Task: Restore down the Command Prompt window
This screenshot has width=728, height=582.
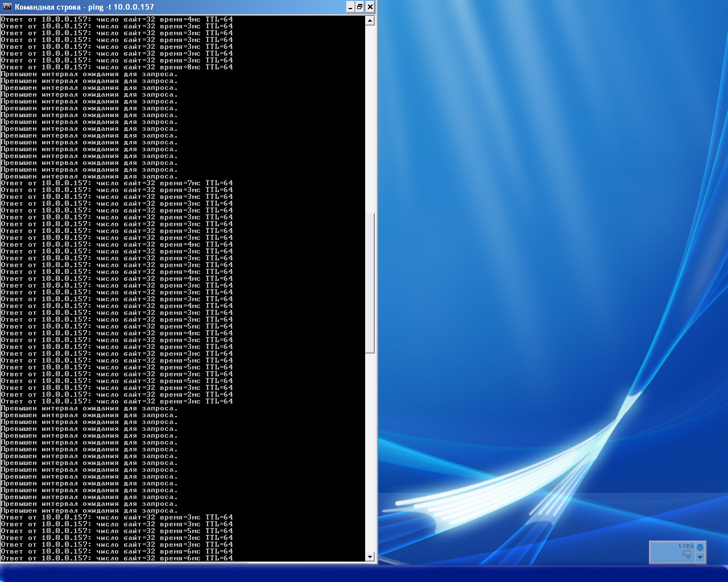Action: pos(359,7)
